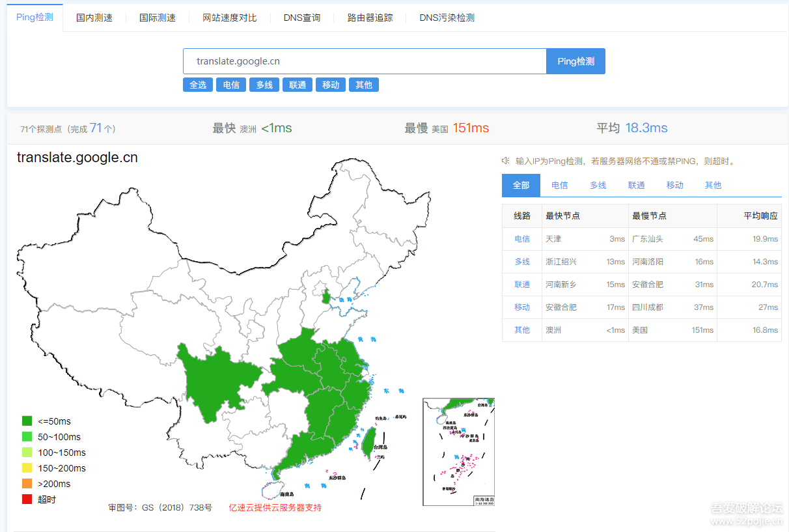Click the 河南新乡 fastest-node cell
The height and width of the screenshot is (532, 789).
561,285
